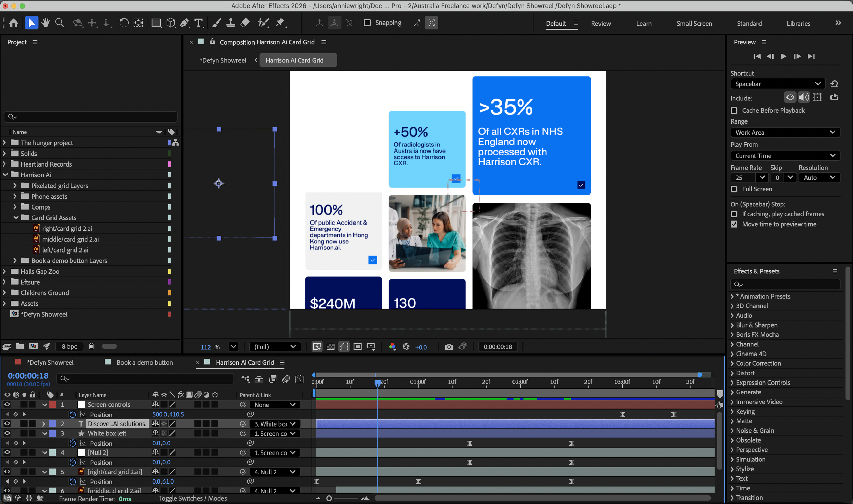
Task: Click Toggle Switches / Modes
Action: click(193, 498)
